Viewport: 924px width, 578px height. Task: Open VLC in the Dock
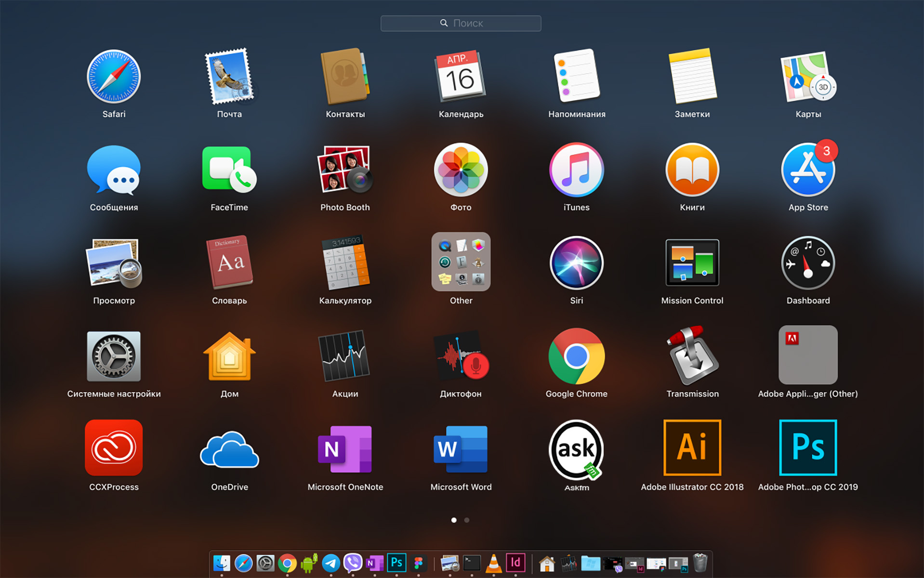pyautogui.click(x=493, y=563)
